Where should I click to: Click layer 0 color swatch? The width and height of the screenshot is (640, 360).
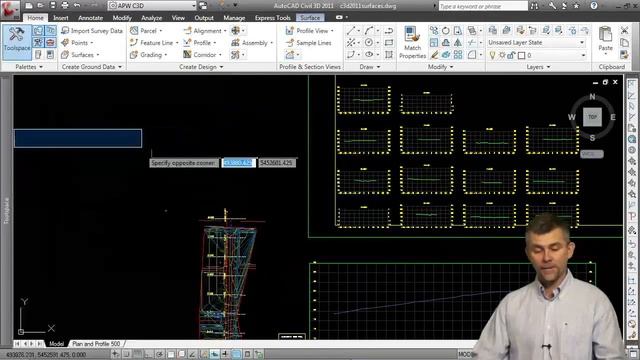[521, 56]
